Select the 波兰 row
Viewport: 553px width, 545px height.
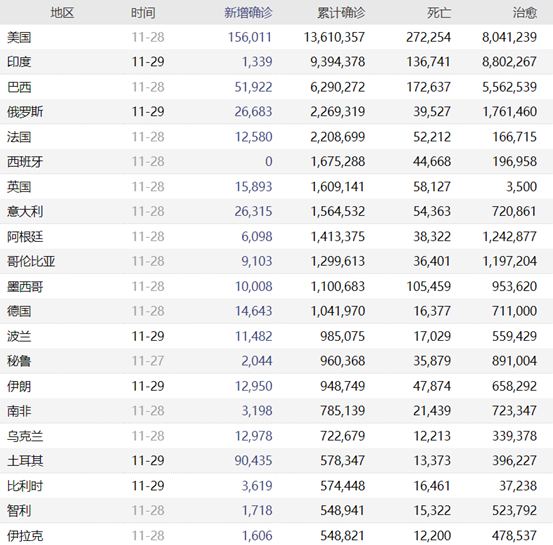(x=276, y=336)
